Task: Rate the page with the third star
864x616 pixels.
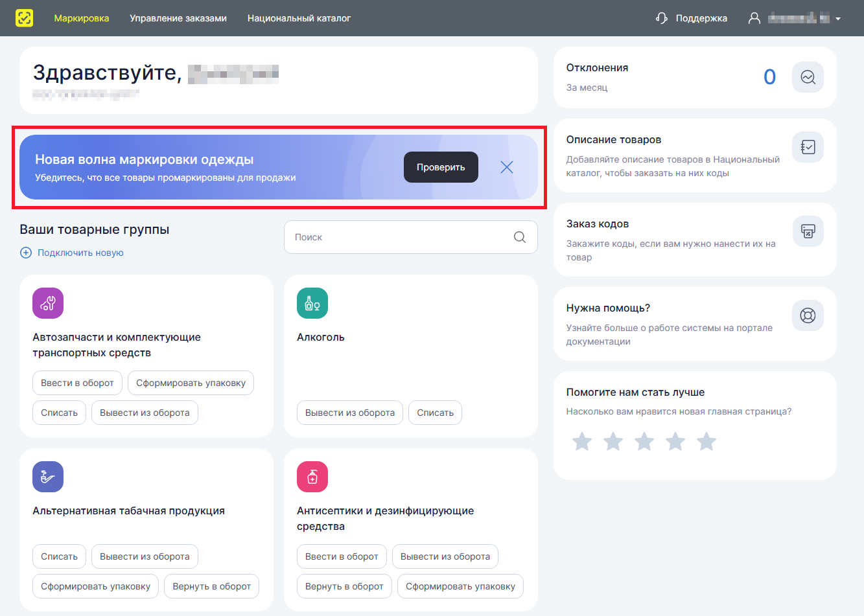Action: tap(644, 442)
